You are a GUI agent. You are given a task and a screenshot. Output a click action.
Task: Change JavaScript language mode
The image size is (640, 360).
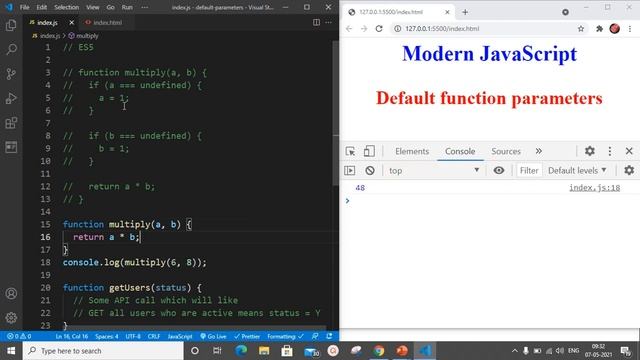(180, 336)
